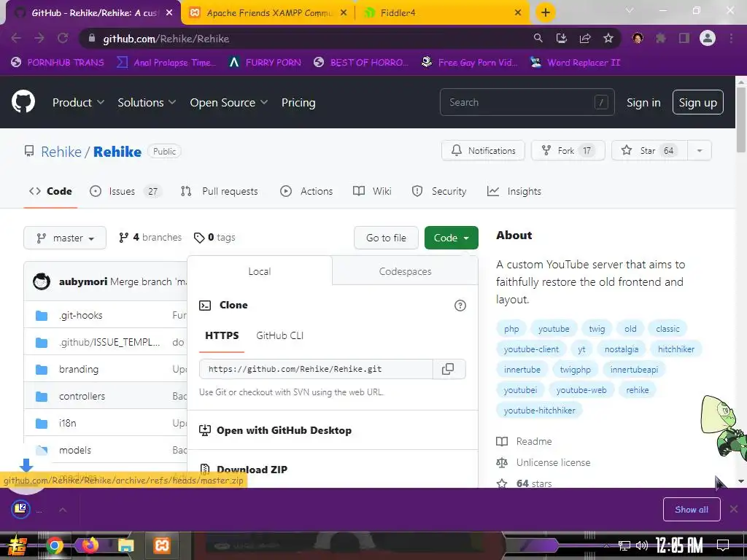Open the Pricing link
747x560 pixels.
298,102
